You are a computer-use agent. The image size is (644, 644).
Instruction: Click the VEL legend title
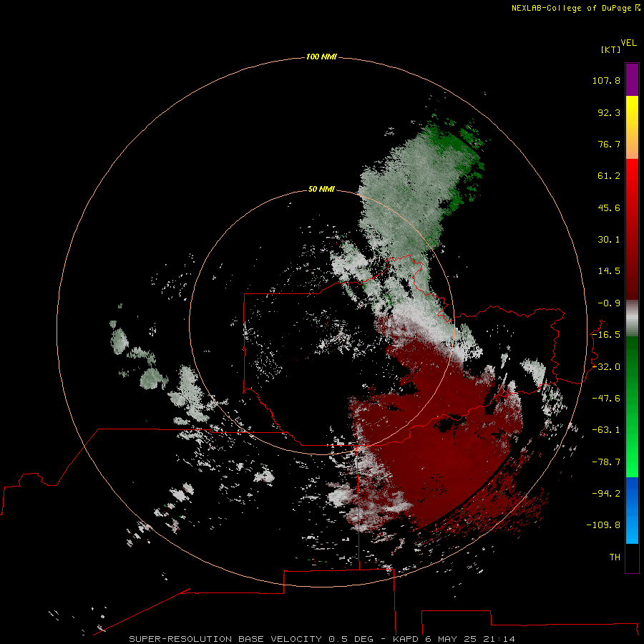coord(628,43)
